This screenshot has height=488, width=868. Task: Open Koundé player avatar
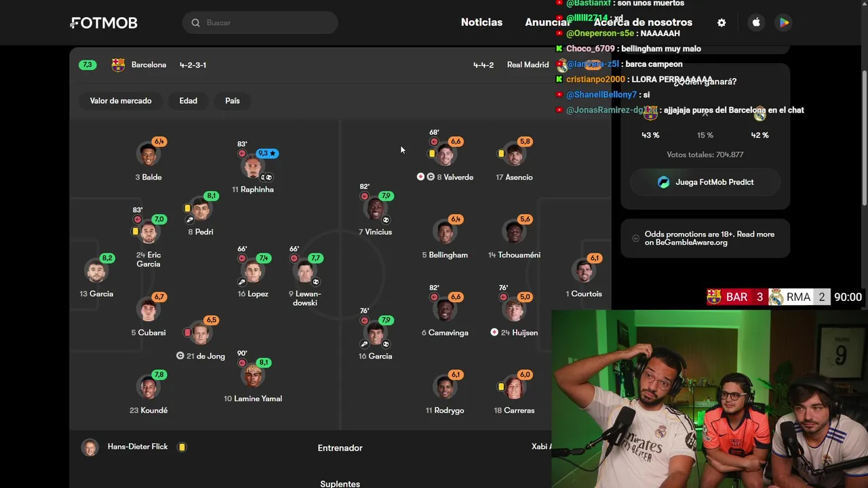click(148, 388)
